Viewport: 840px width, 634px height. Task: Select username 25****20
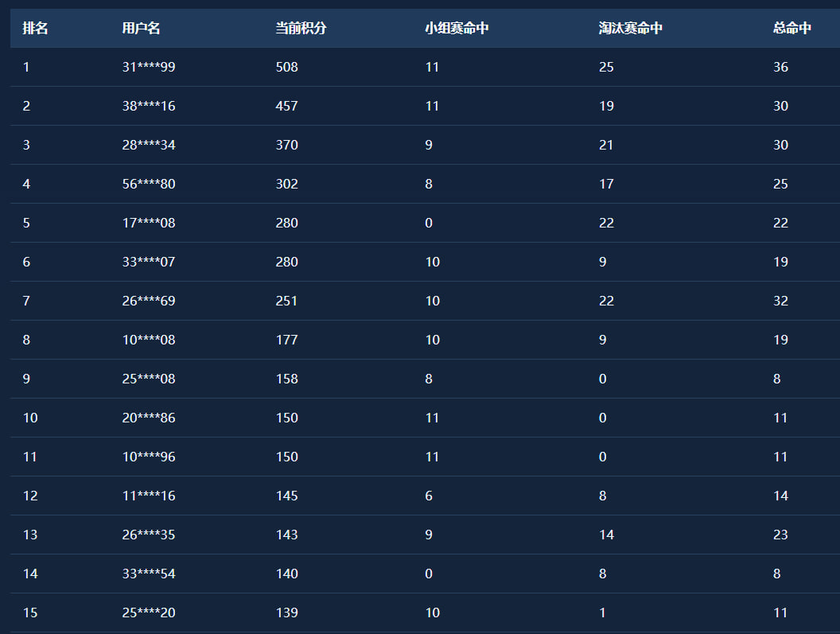pyautogui.click(x=149, y=613)
